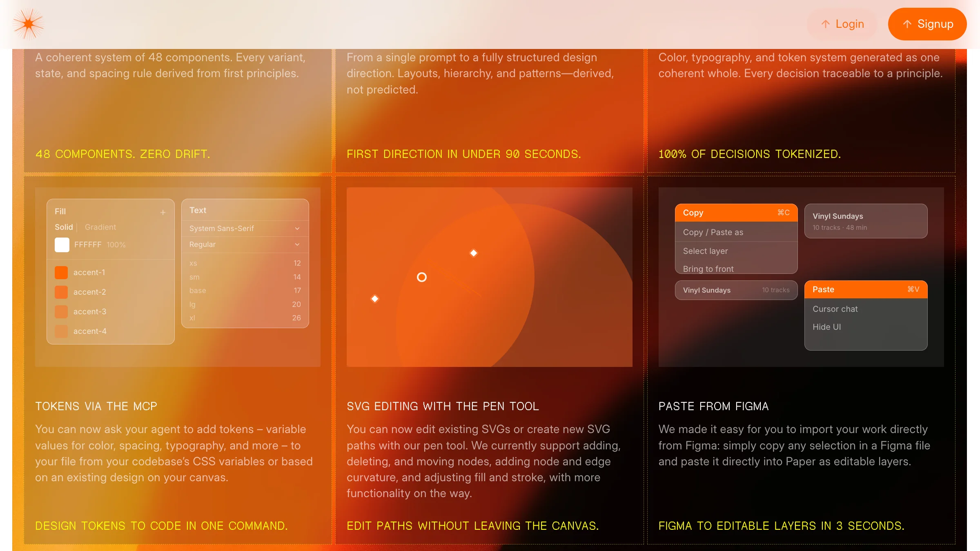Select the circular node on the pen path
980x551 pixels.
pos(422,277)
